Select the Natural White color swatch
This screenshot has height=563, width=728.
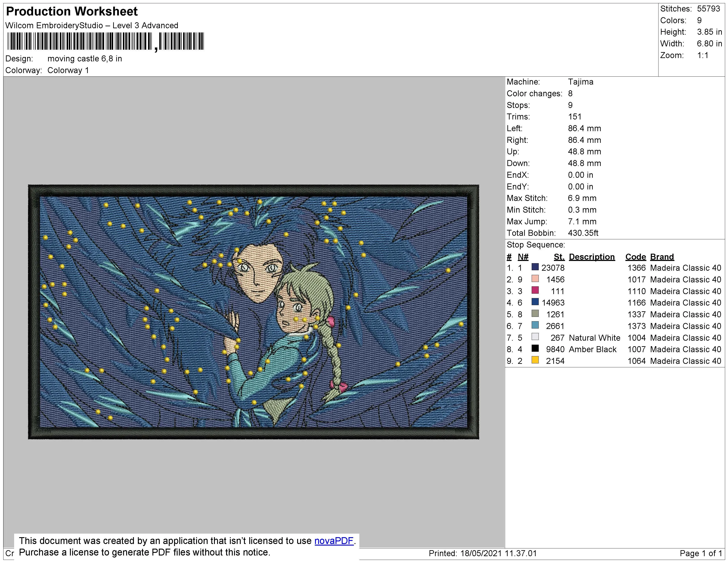click(535, 337)
